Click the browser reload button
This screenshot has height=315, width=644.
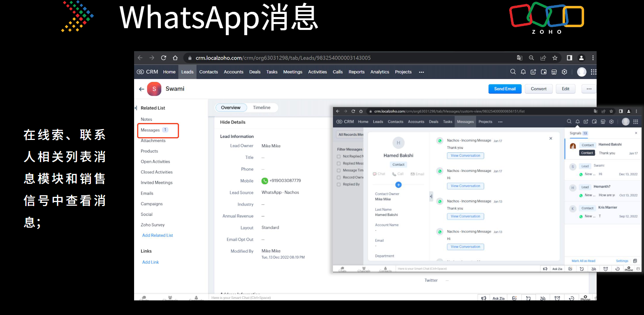[x=163, y=58]
